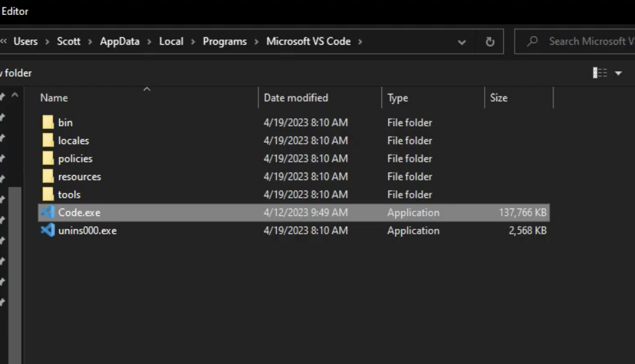Click the Code.exe VS Code icon
This screenshot has height=364, width=635.
pyautogui.click(x=48, y=213)
